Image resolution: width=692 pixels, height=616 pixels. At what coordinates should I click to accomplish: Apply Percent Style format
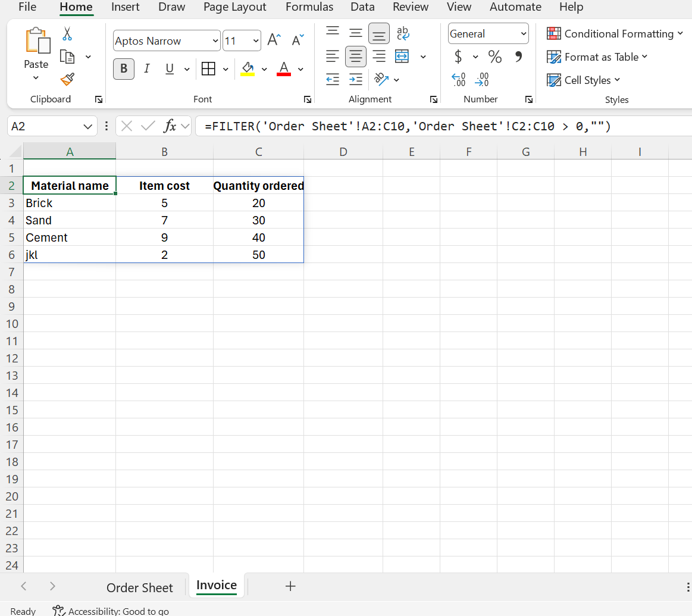[x=494, y=57]
